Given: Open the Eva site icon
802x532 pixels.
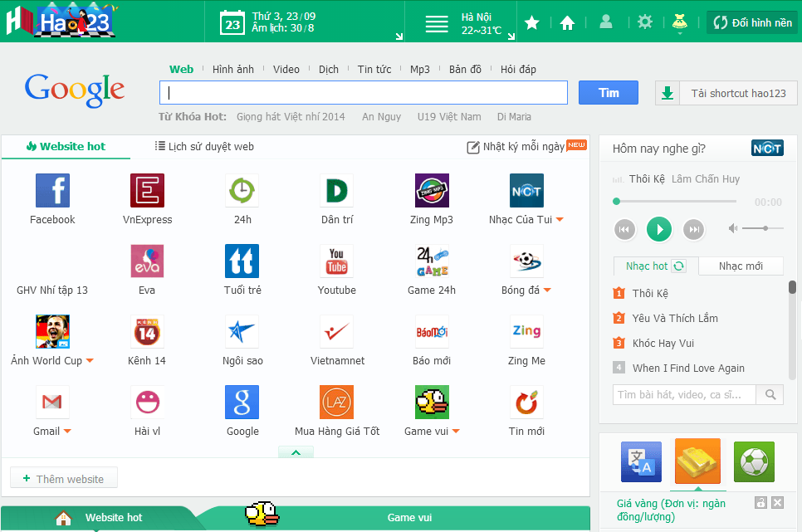Looking at the screenshot, I should pos(147,261).
